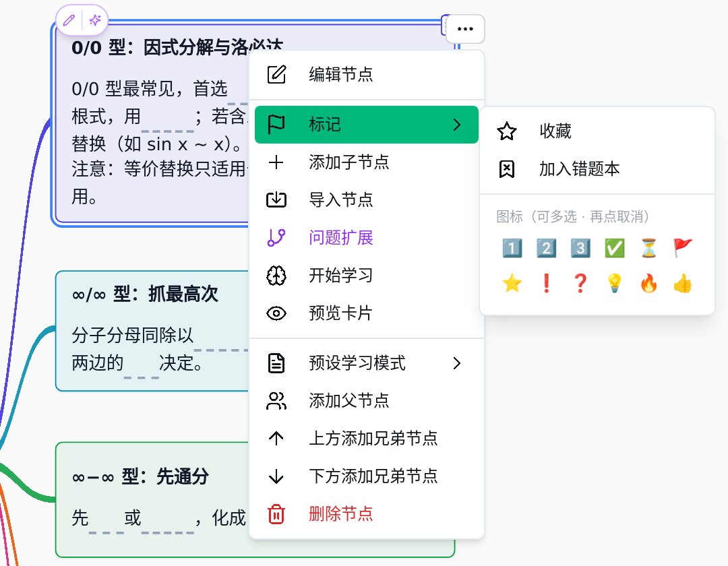The height and width of the screenshot is (566, 728).
Task: Choose 加入错题本 in the submenu
Action: point(597,169)
